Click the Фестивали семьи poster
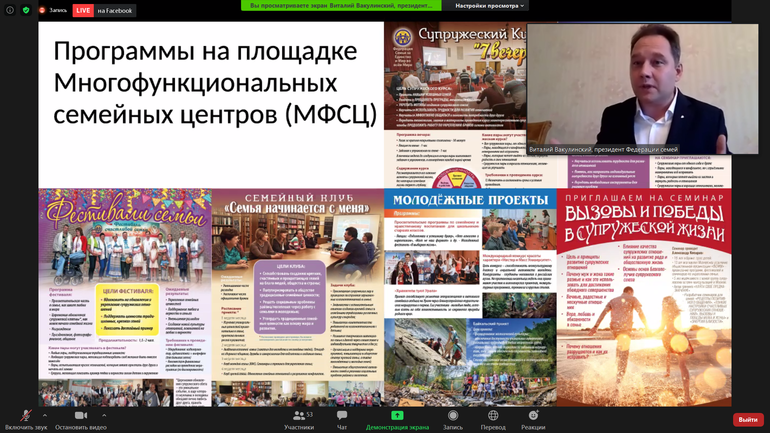Image resolution: width=770 pixels, height=433 pixels. click(125, 298)
